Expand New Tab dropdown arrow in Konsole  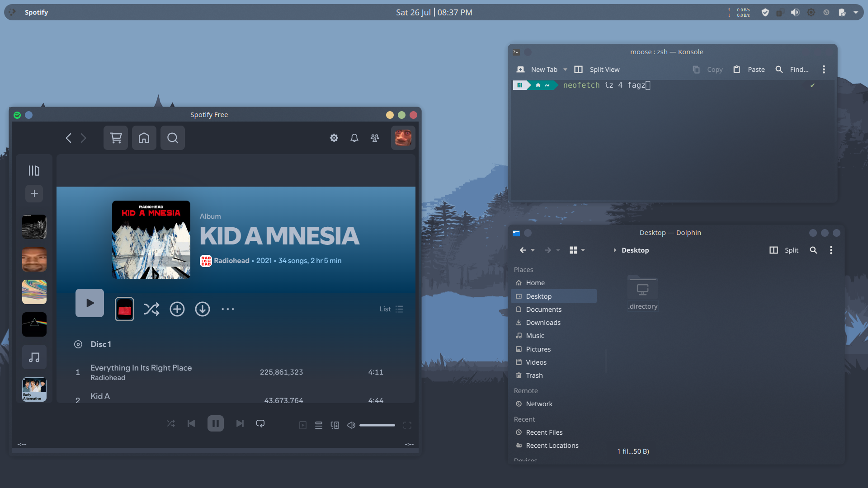pyautogui.click(x=565, y=70)
